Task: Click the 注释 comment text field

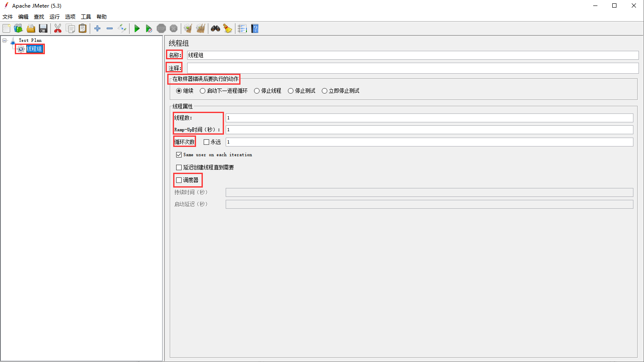Action: click(412, 68)
